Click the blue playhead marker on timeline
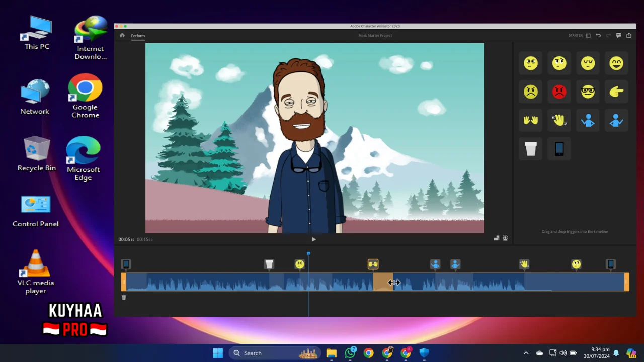Image resolution: width=644 pixels, height=362 pixels. click(308, 254)
